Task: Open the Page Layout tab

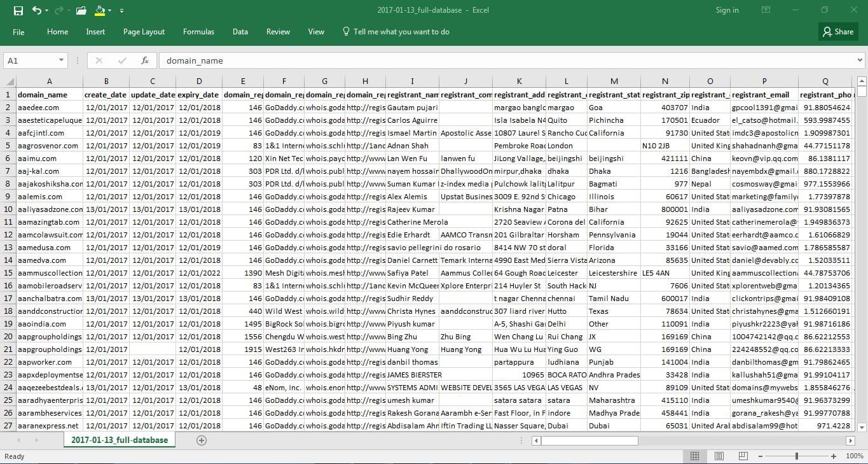Action: click(x=144, y=32)
